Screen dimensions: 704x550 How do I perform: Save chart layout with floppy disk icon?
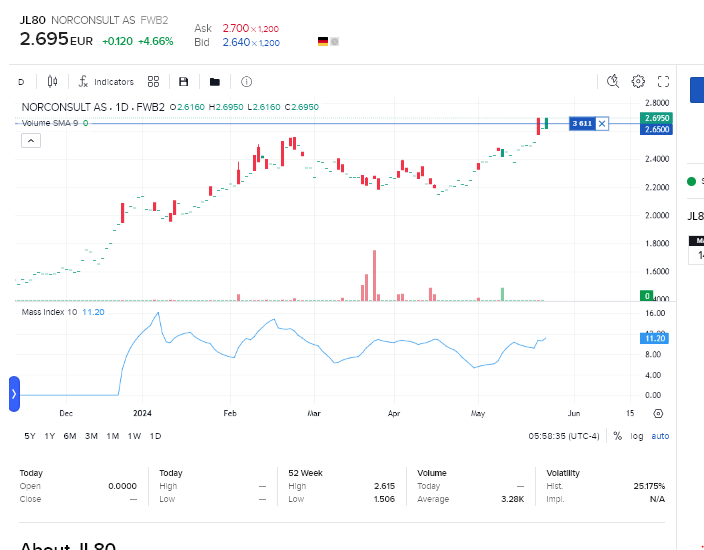183,82
